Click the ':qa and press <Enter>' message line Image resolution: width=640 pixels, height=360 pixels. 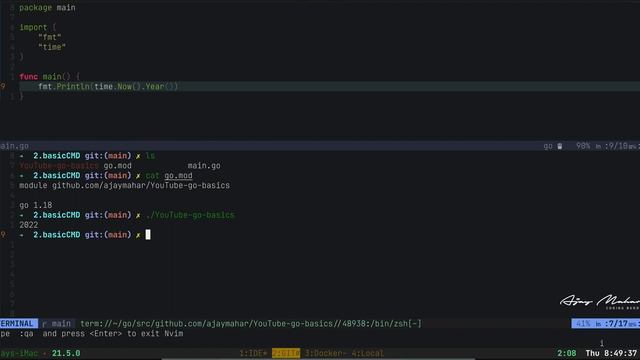pos(91,333)
